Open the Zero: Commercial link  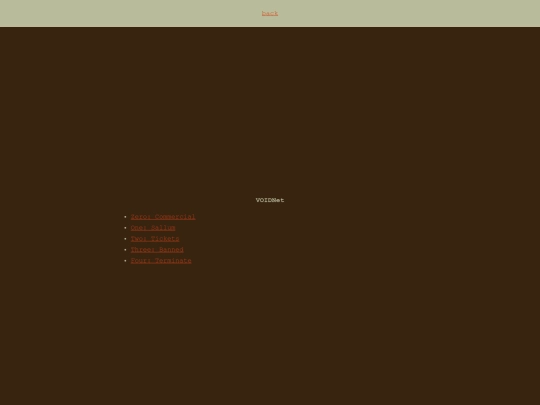(x=163, y=217)
